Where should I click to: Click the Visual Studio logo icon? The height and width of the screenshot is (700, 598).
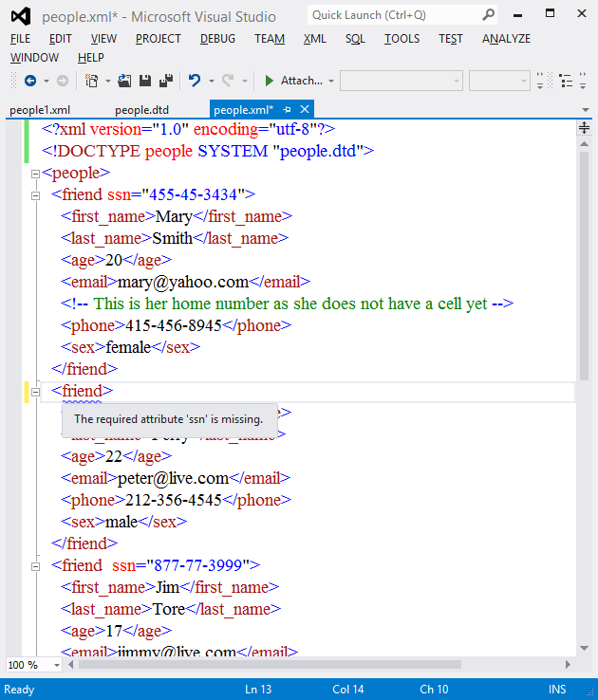(21, 16)
